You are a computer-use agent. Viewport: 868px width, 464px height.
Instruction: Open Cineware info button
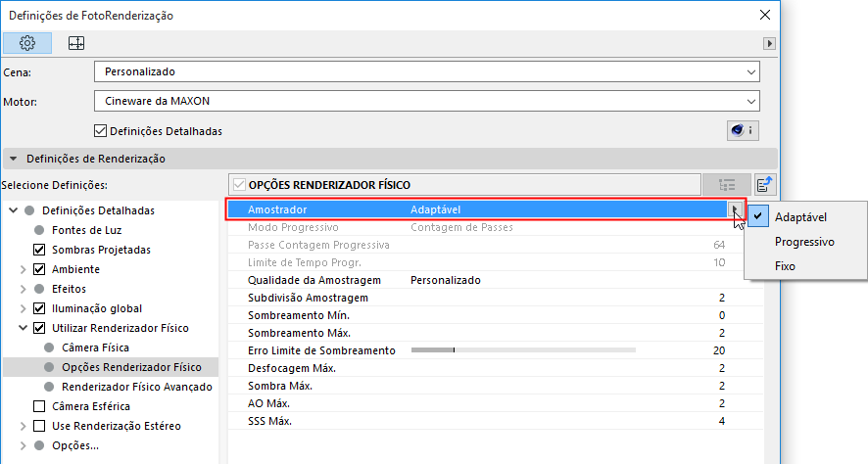pyautogui.click(x=743, y=130)
